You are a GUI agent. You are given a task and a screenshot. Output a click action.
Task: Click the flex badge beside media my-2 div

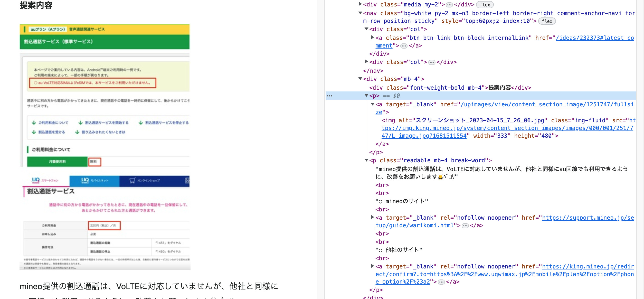485,5
